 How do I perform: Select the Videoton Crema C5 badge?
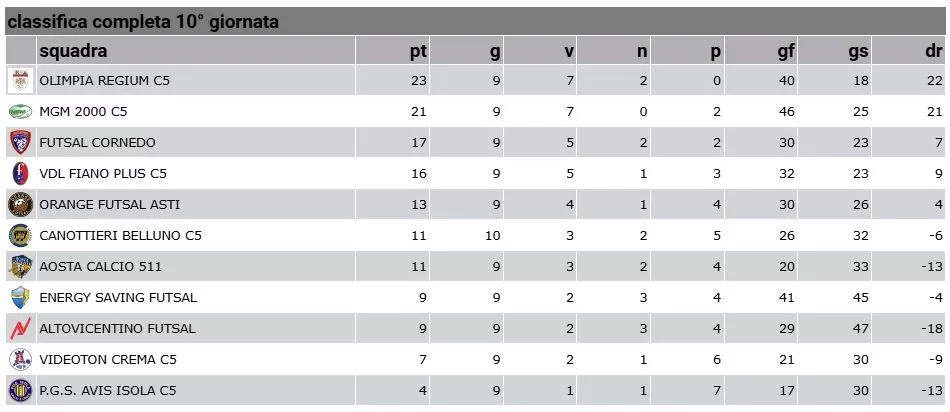click(21, 360)
